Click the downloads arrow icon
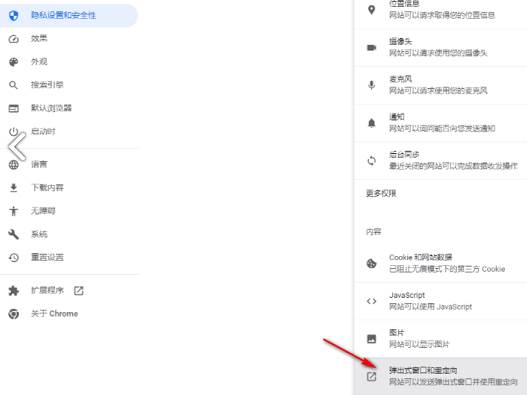Image resolution: width=527 pixels, height=395 pixels. 13,188
